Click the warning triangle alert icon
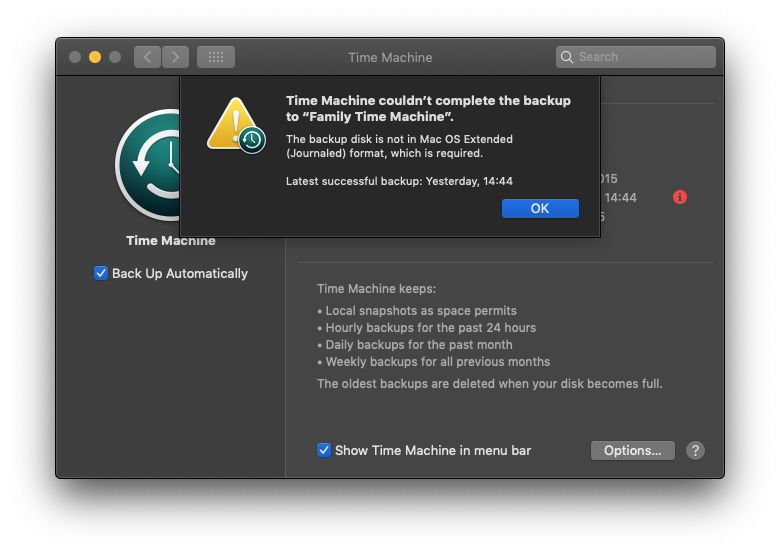780x552 pixels. (236, 125)
